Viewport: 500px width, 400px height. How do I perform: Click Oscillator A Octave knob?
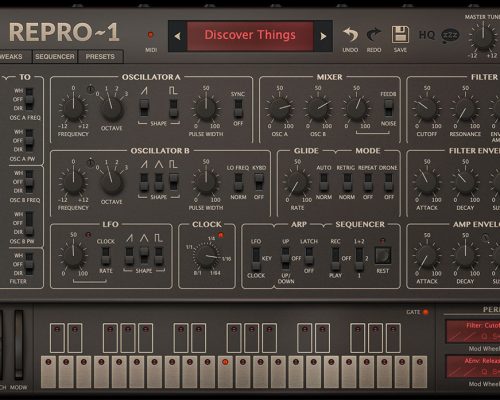(112, 109)
